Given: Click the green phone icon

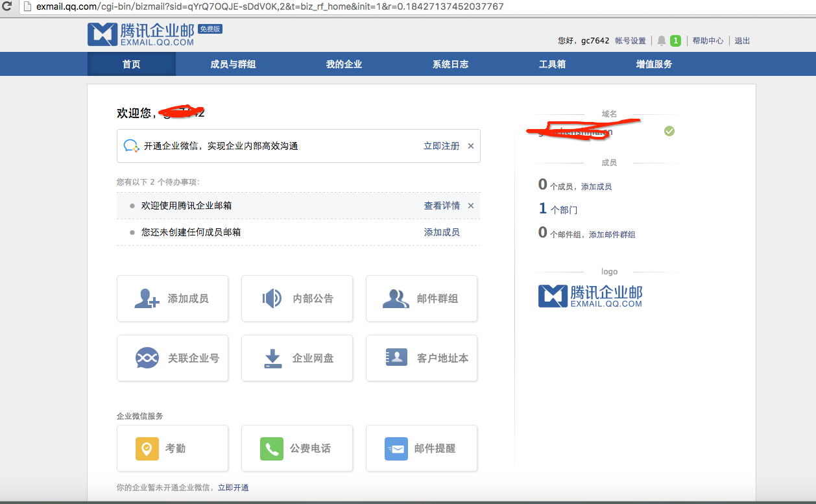Looking at the screenshot, I should point(272,448).
